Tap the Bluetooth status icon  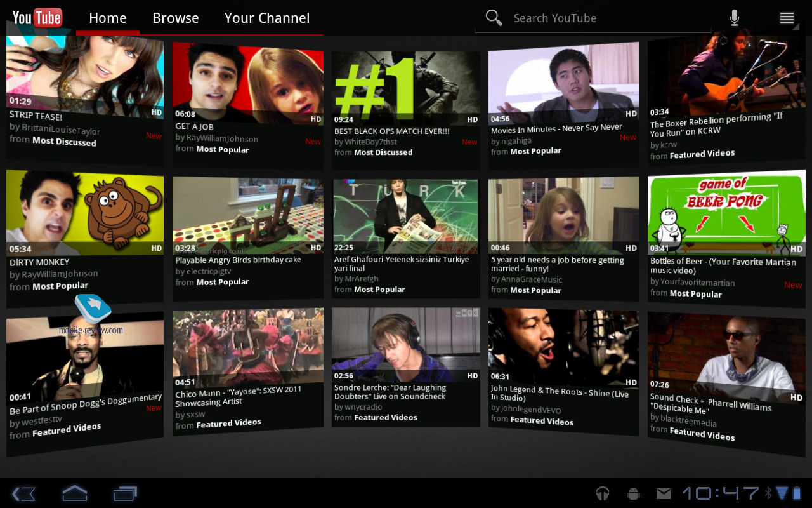(x=768, y=493)
